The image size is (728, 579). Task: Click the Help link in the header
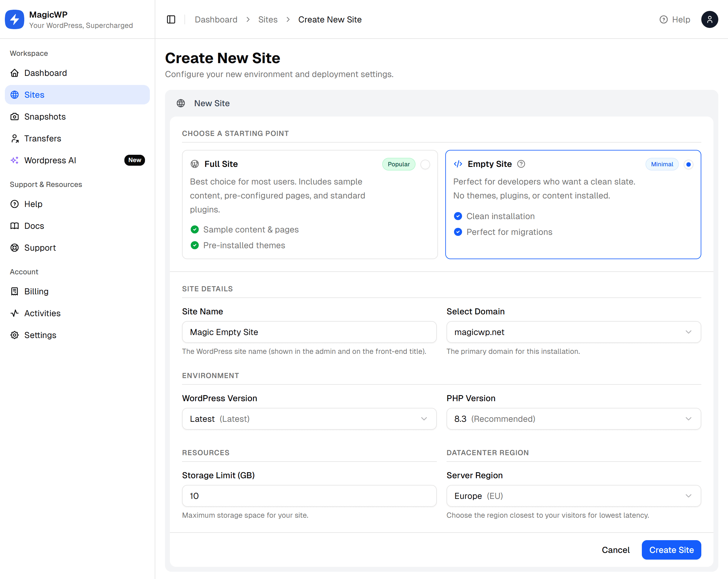click(675, 20)
